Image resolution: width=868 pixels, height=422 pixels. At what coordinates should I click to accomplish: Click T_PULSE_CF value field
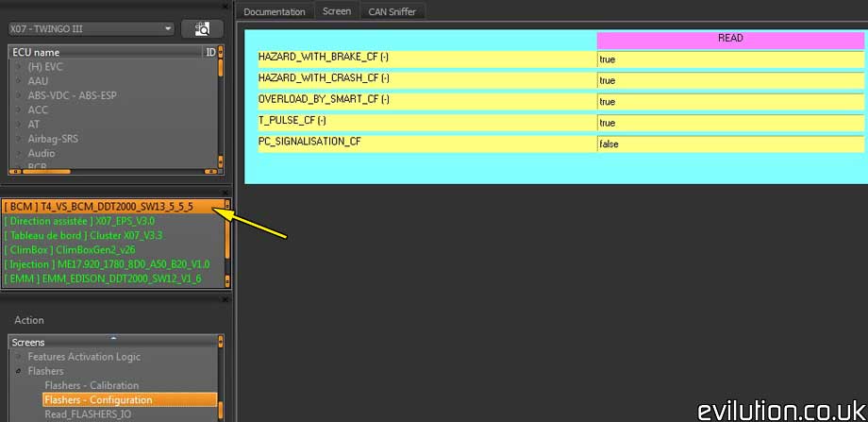coord(730,123)
